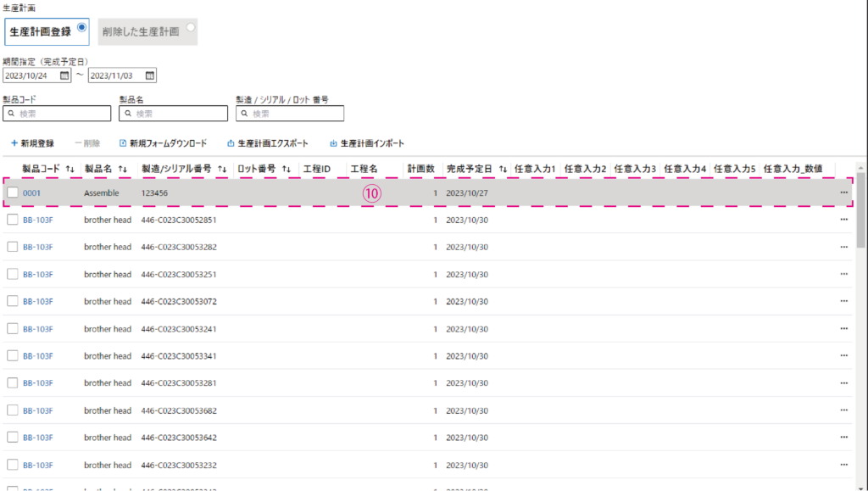Open calendar picker for start date 2023/10/24
This screenshot has width=868, height=491.
[x=65, y=75]
